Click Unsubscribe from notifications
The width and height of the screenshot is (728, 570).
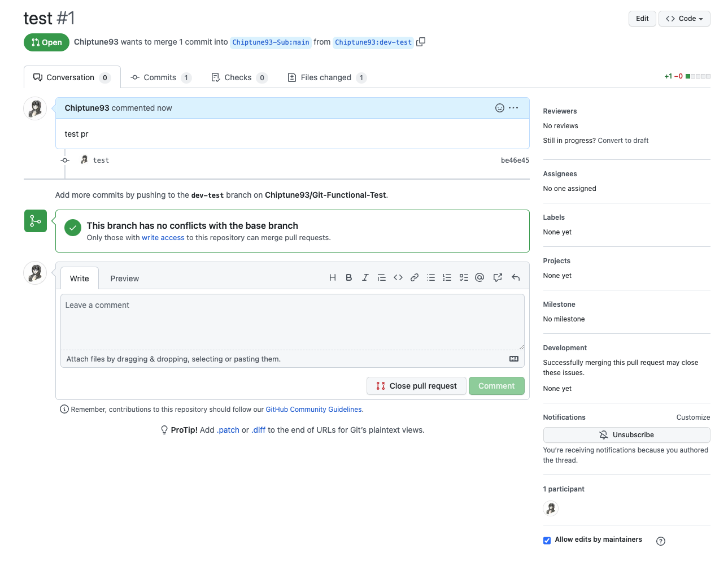coord(626,435)
